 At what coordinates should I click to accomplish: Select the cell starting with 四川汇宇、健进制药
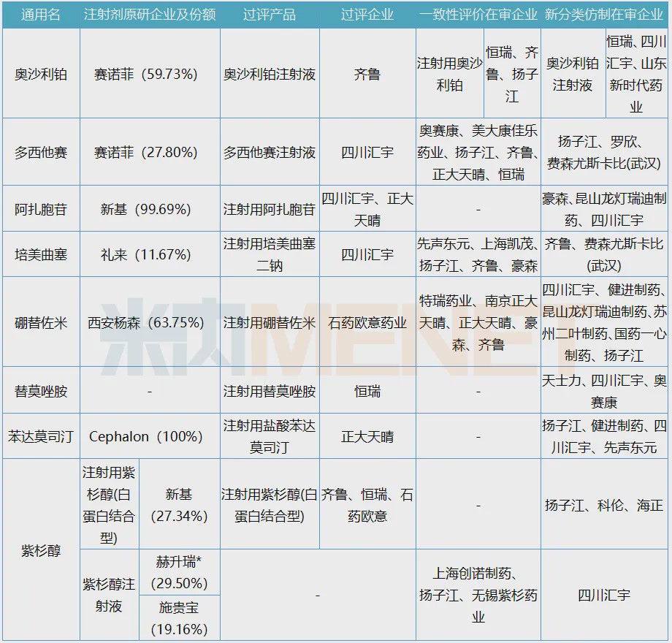[x=604, y=322]
